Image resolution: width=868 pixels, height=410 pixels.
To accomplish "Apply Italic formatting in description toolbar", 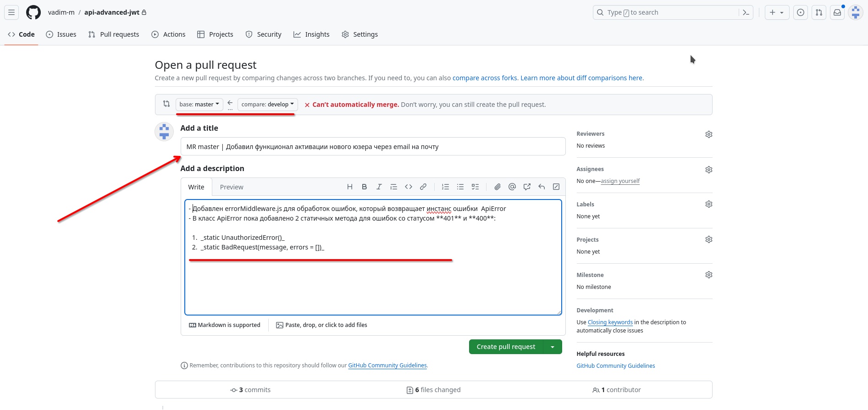I will point(379,187).
